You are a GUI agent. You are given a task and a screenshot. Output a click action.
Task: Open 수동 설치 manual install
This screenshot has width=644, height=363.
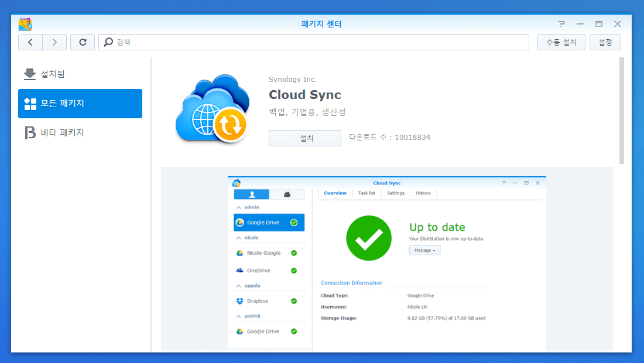pos(561,42)
